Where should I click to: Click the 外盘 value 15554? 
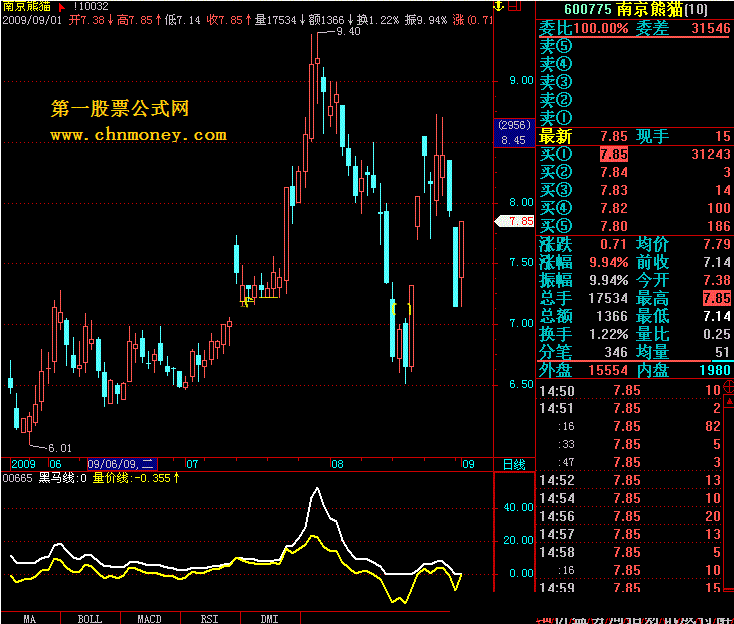pos(608,370)
